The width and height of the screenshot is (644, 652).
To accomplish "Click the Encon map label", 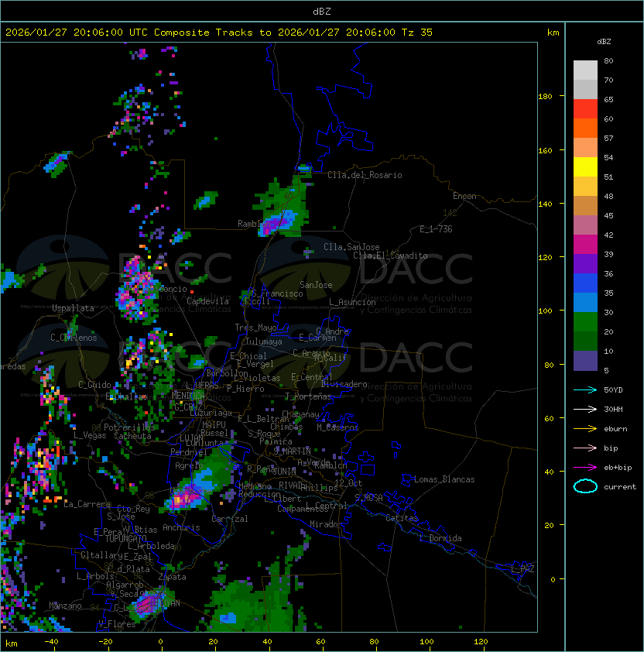I will pyautogui.click(x=464, y=196).
